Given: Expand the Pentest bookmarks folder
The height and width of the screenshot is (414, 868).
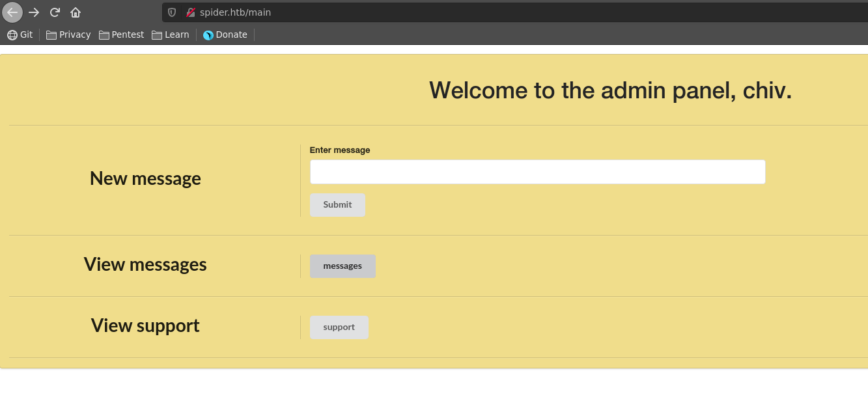Looking at the screenshot, I should 122,34.
